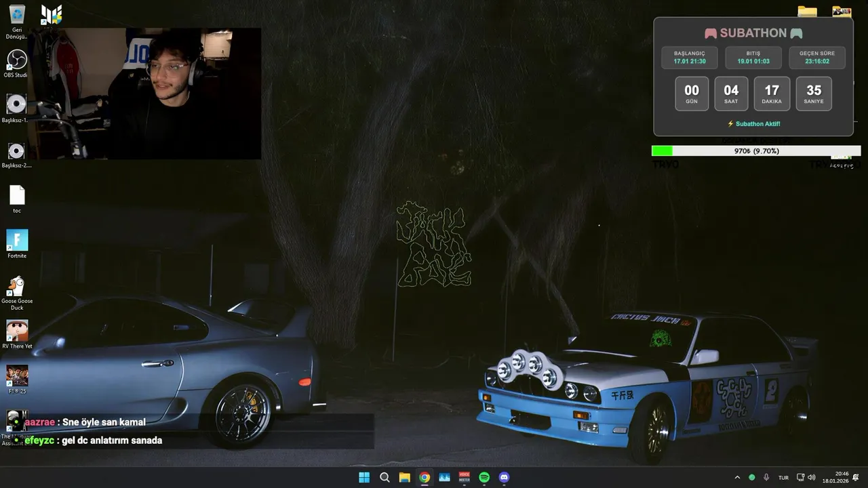Click the green status tray icon
Viewport: 868px width, 488px height.
pos(751,477)
